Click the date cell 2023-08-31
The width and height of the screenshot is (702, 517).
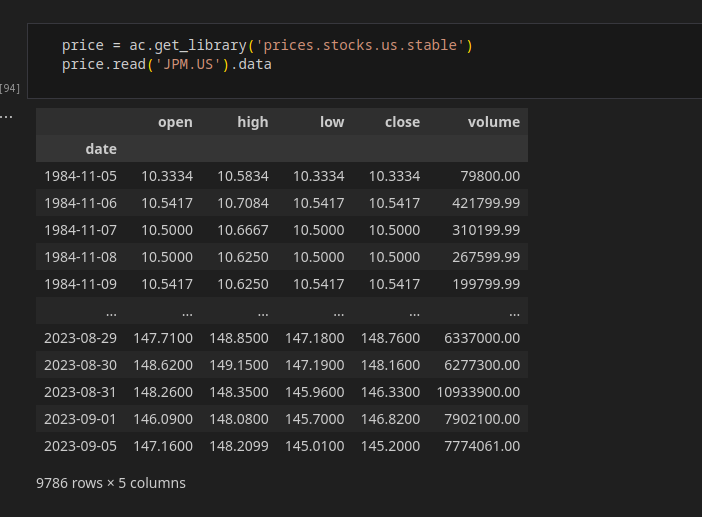pyautogui.click(x=81, y=392)
